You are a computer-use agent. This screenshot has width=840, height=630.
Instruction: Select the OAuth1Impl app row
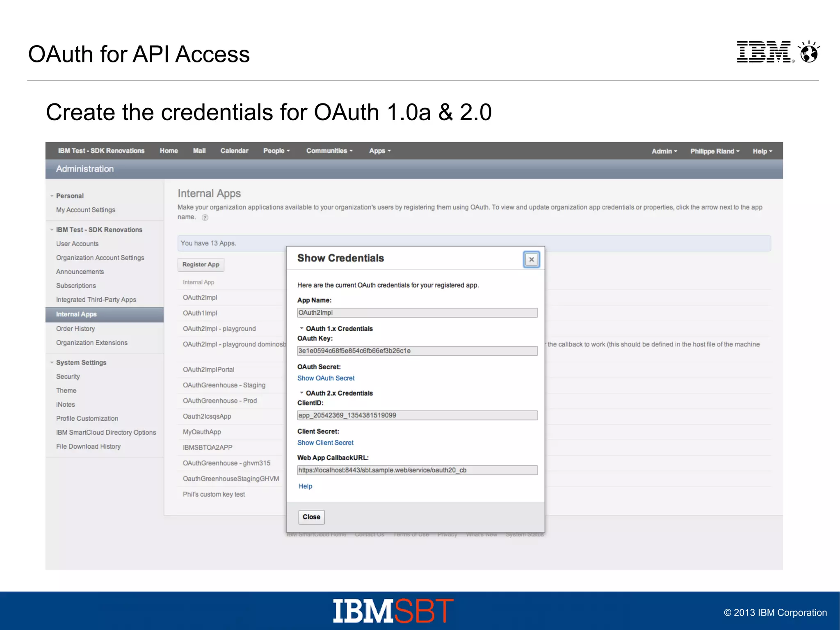click(x=200, y=313)
